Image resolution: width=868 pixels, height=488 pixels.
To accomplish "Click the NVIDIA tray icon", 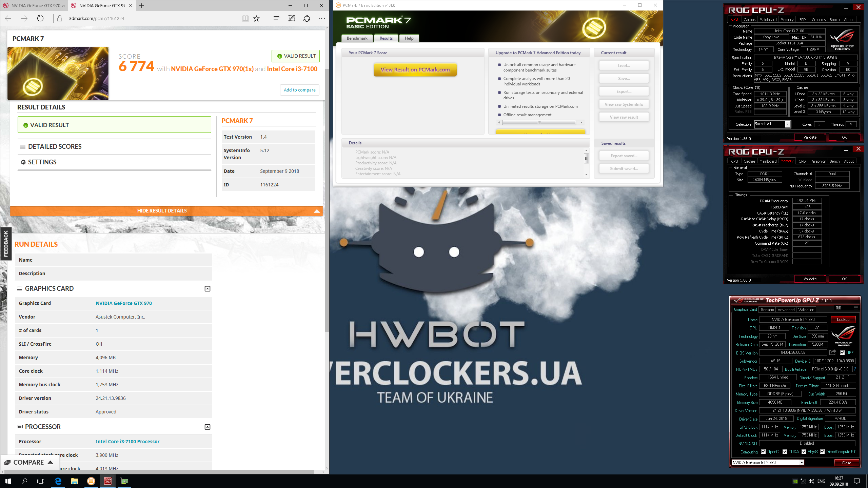I will tap(795, 481).
